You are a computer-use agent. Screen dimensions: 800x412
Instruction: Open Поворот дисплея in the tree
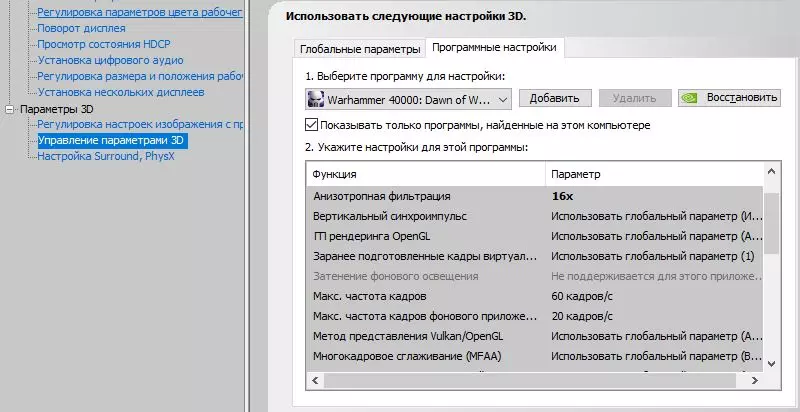[81, 28]
